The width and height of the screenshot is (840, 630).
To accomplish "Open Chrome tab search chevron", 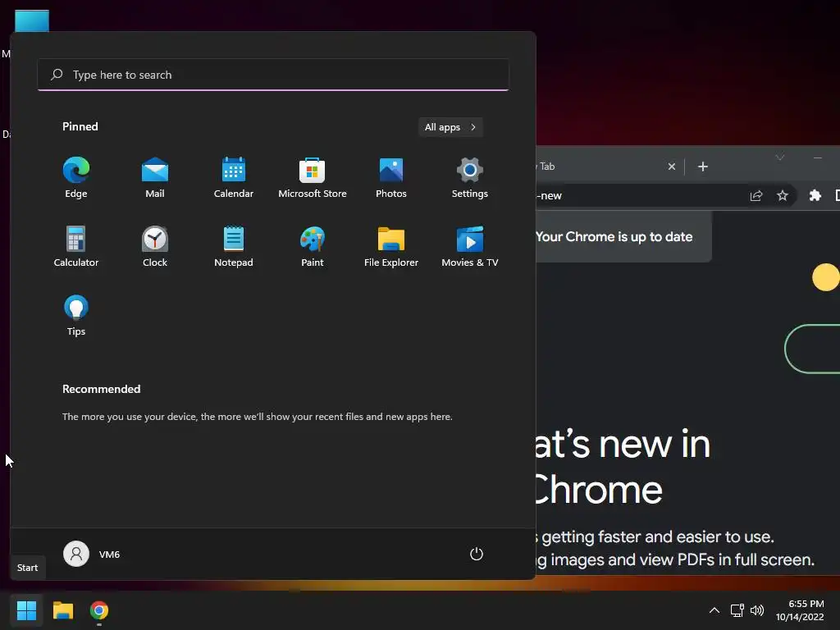I will coord(780,157).
